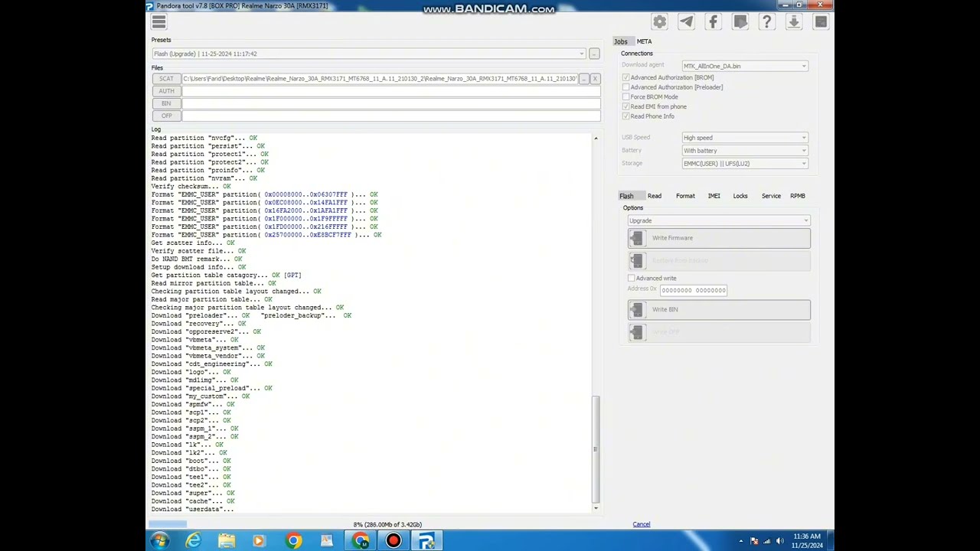Click the AUTH file button
Screen dimensions: 980x551
[x=166, y=91]
